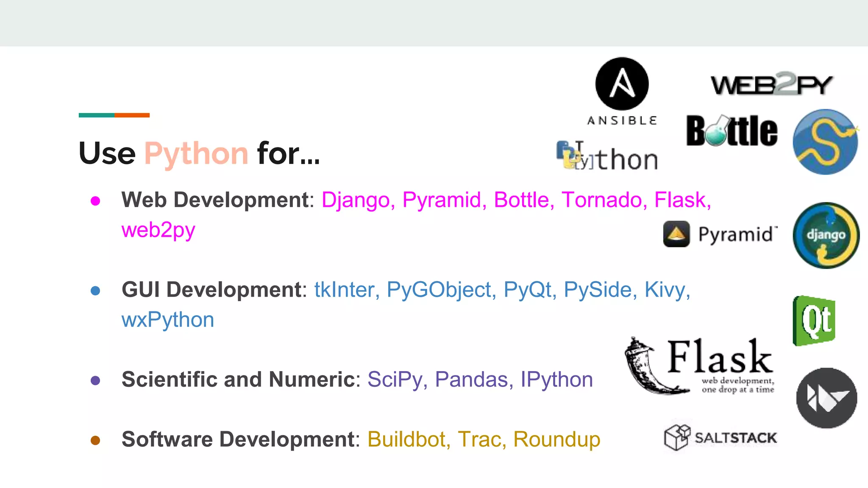
Task: Click the word "Django," in the web list
Action: [358, 200]
